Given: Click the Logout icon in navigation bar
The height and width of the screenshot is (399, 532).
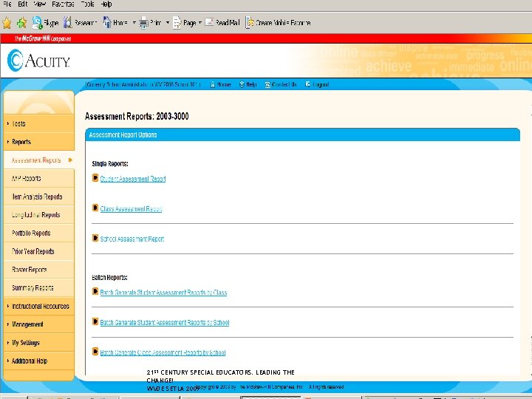Looking at the screenshot, I should click(x=308, y=84).
